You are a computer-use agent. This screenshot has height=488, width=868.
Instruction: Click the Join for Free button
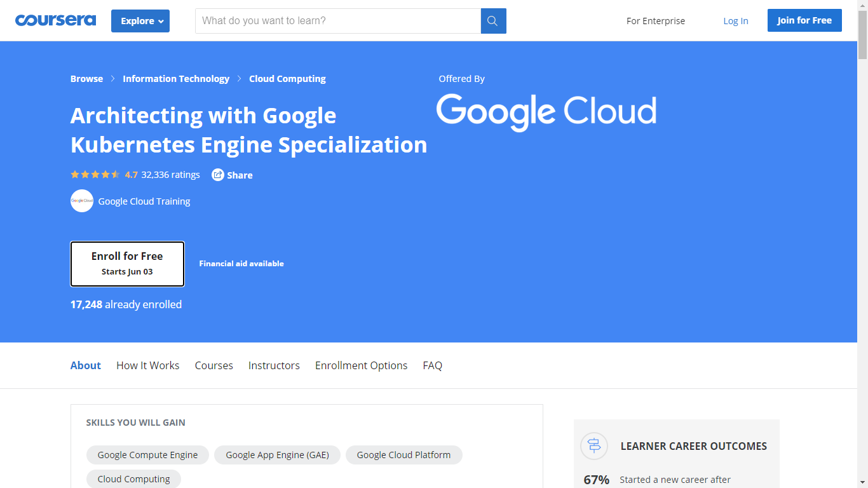tap(804, 20)
